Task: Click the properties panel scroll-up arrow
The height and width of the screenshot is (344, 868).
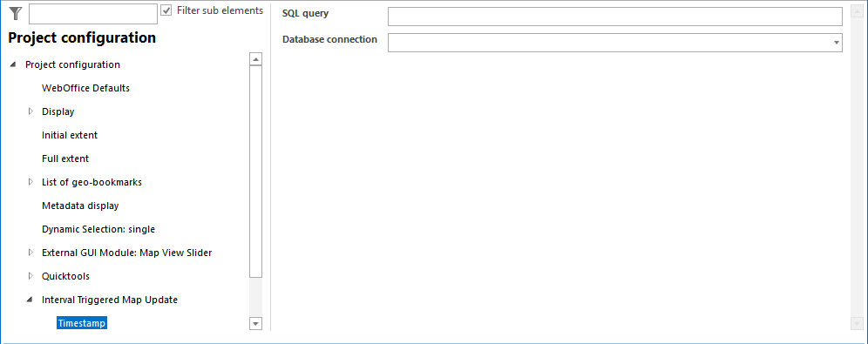Action: 857,11
